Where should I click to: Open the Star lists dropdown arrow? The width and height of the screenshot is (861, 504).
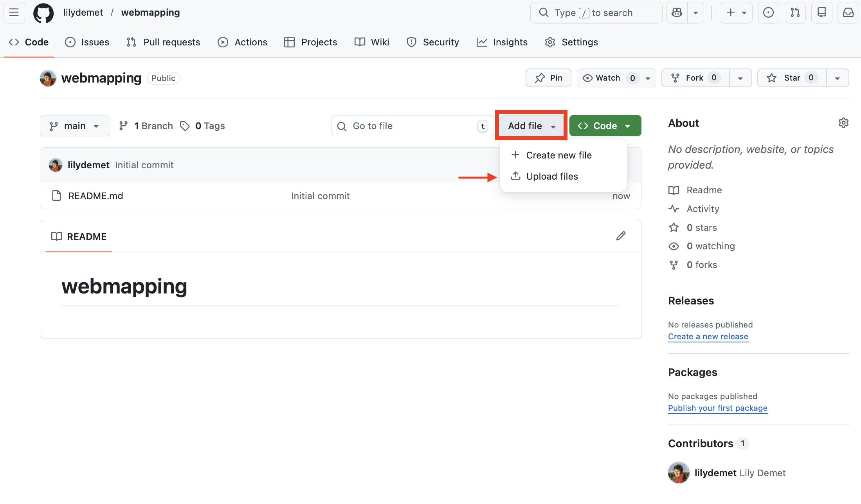point(837,78)
